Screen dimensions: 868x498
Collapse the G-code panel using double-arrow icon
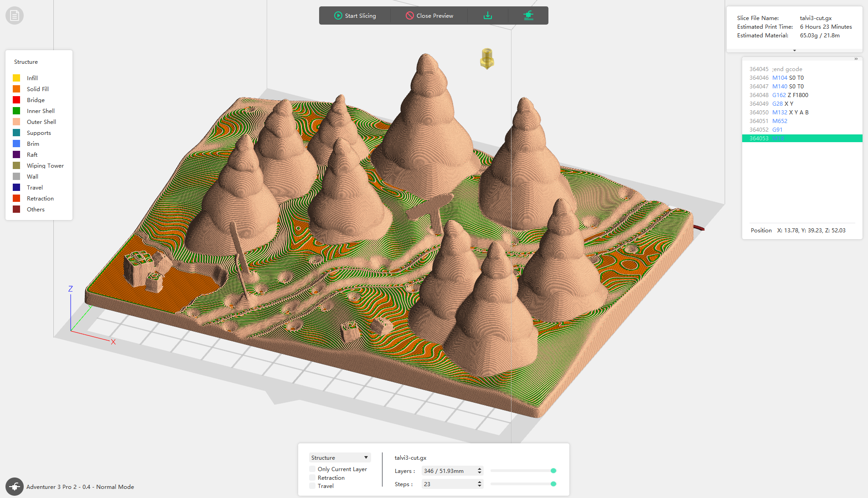856,59
